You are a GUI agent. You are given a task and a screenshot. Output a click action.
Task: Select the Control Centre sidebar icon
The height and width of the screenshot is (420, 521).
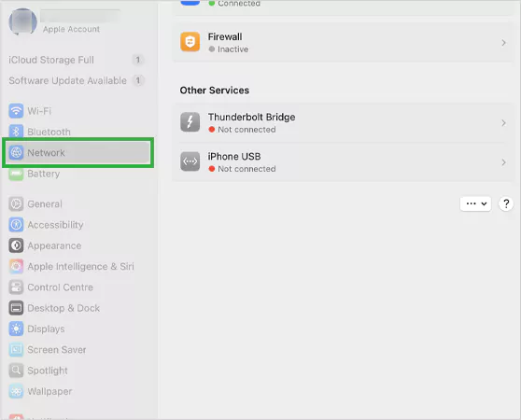click(x=16, y=287)
